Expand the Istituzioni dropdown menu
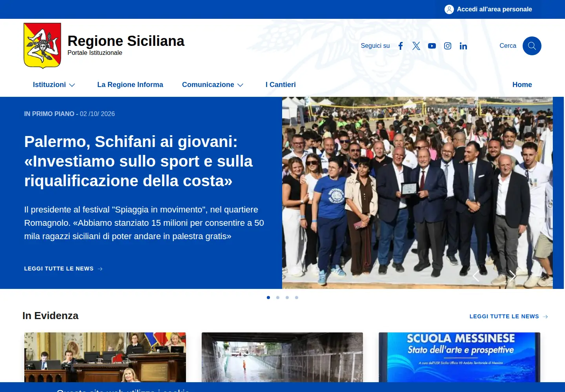Image resolution: width=565 pixels, height=392 pixels. pos(54,85)
